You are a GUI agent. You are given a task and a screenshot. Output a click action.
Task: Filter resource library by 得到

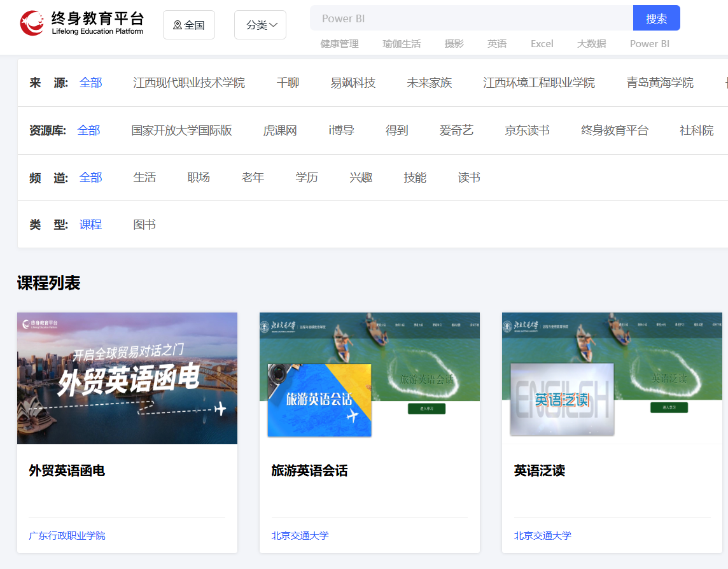point(397,130)
